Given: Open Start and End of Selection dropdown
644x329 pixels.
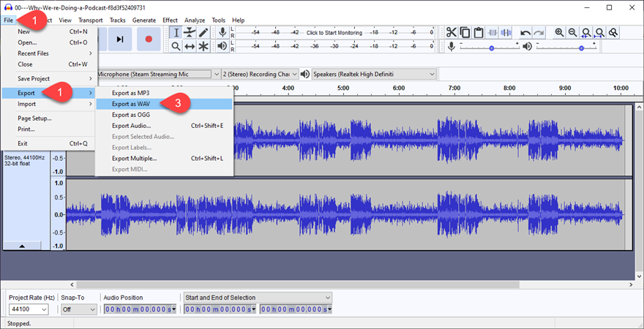Looking at the screenshot, I should coord(257,298).
